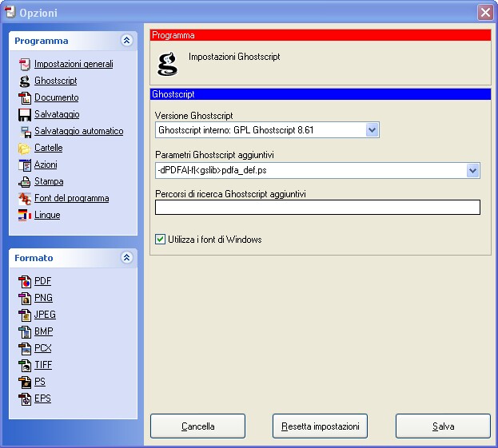Click the TIFF format icon
Viewport: 498px width, 448px height.
click(25, 366)
